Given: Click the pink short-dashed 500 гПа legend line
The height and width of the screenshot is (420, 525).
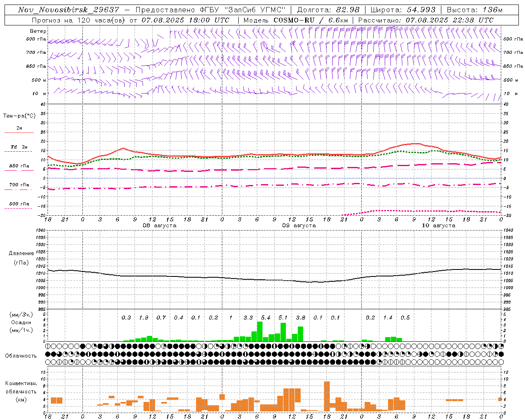Looking at the screenshot, I should tap(18, 208).
